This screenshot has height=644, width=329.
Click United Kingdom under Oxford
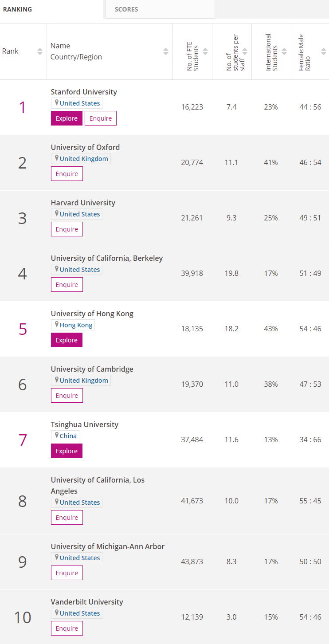point(84,159)
